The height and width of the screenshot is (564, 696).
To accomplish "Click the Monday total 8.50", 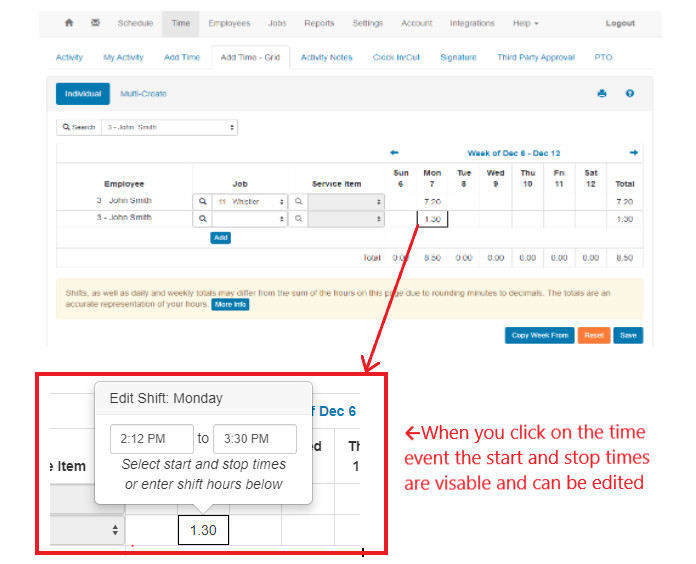I will (x=432, y=258).
